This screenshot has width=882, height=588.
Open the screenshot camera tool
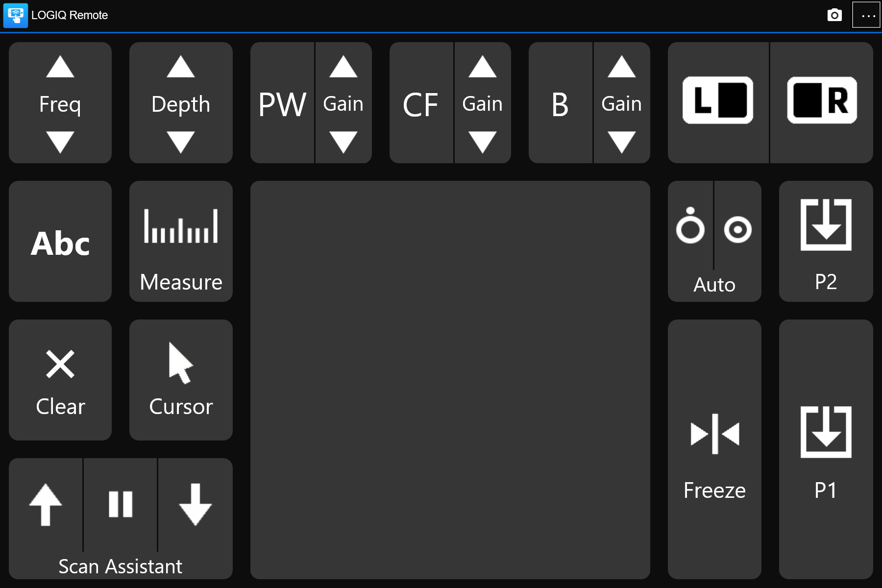tap(834, 15)
